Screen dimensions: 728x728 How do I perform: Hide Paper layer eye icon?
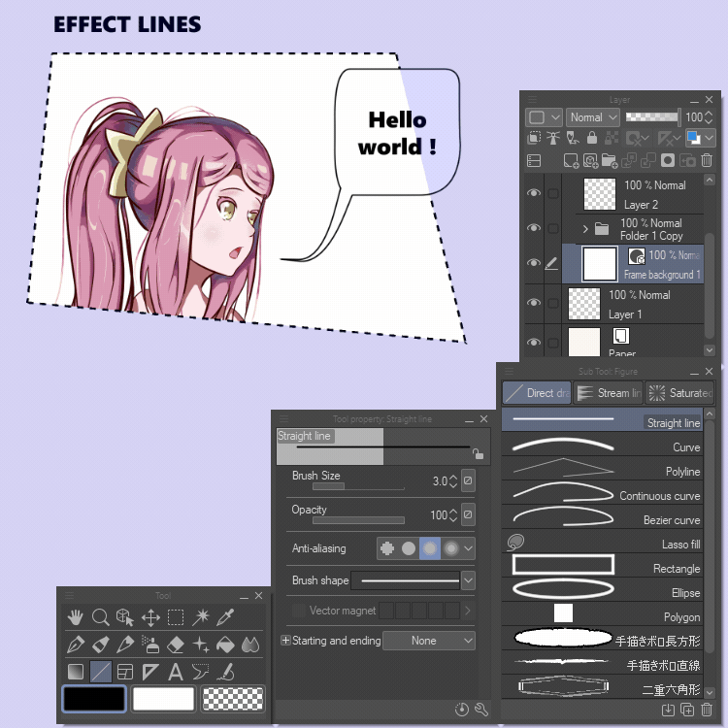click(x=534, y=343)
